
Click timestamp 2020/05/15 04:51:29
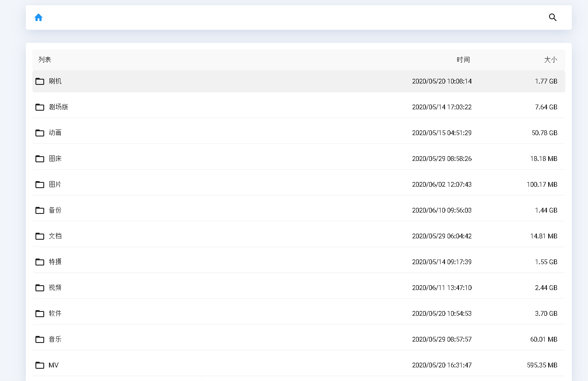pyautogui.click(x=442, y=133)
